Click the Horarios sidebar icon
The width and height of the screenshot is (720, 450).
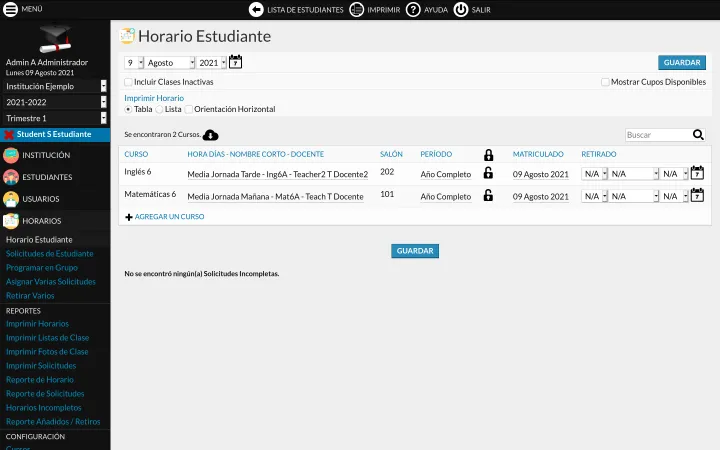click(x=11, y=221)
